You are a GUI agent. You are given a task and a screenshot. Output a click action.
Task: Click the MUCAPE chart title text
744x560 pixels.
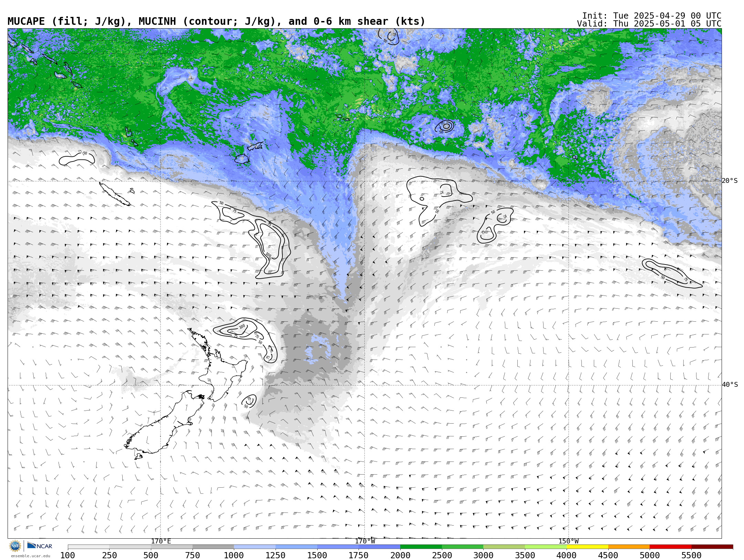(216, 21)
